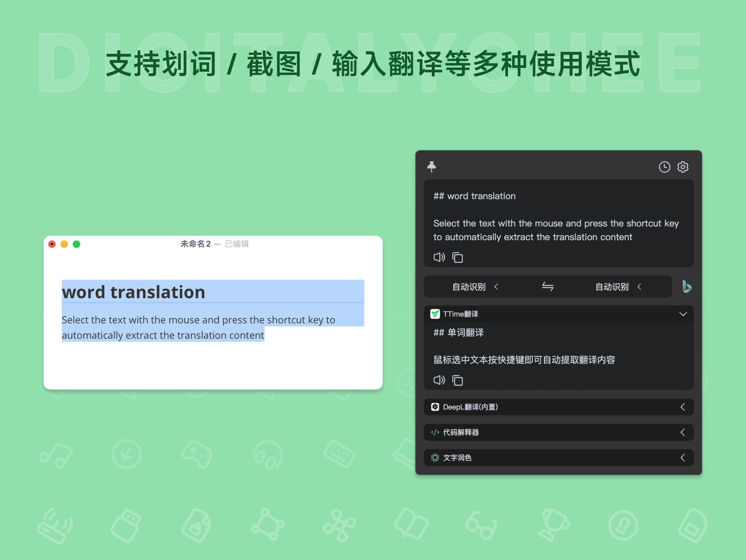Copy the TTime translation result
The height and width of the screenshot is (560, 746).
[458, 380]
